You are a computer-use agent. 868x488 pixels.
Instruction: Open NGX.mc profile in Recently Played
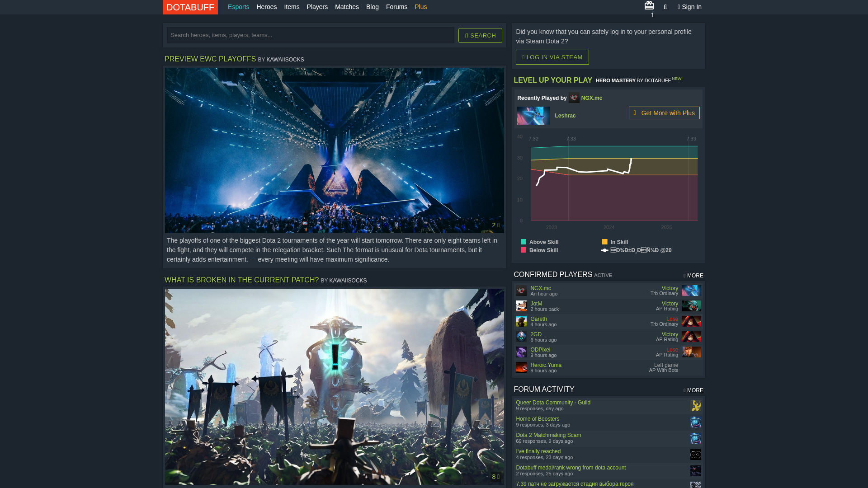pyautogui.click(x=591, y=98)
